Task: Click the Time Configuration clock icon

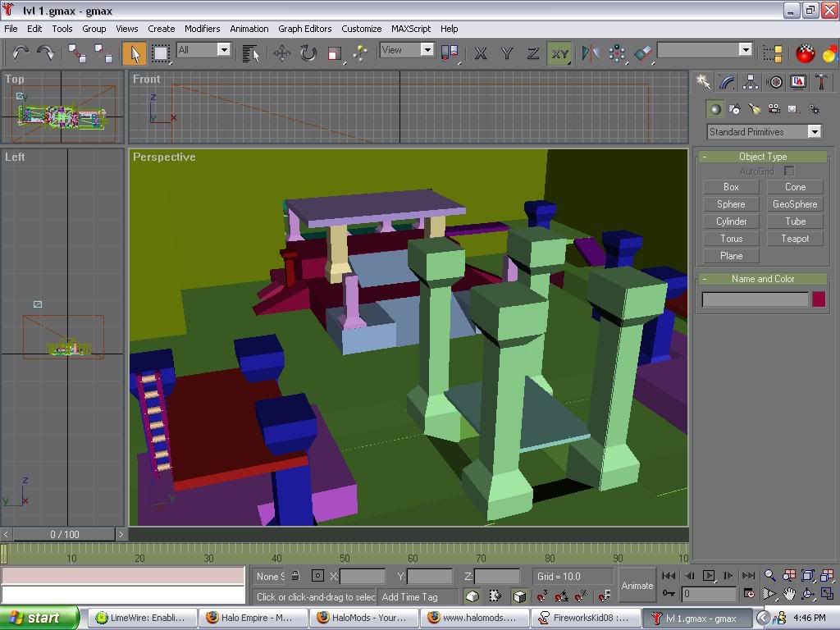Action: coord(749,594)
